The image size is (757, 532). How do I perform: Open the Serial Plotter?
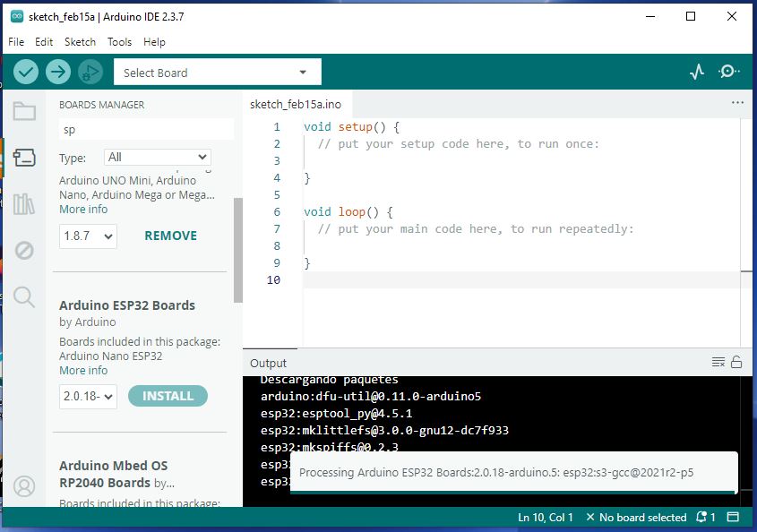click(x=697, y=70)
